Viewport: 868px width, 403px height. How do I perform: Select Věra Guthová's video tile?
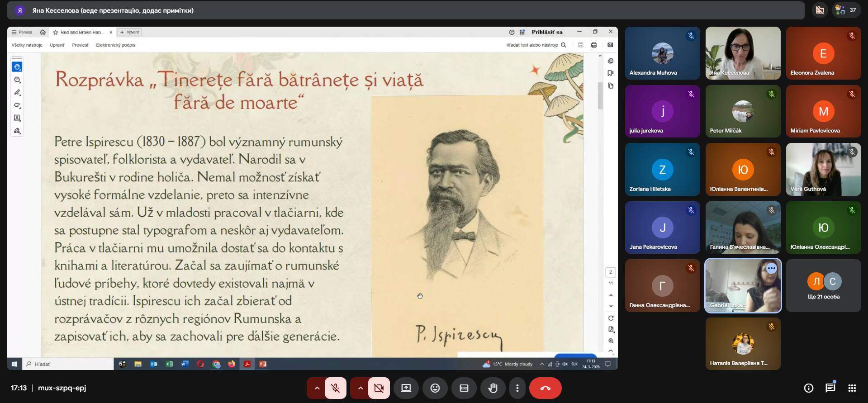(x=823, y=169)
